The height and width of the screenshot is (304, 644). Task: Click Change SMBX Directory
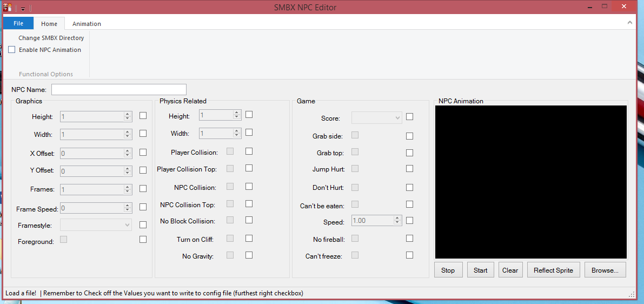pyautogui.click(x=51, y=38)
